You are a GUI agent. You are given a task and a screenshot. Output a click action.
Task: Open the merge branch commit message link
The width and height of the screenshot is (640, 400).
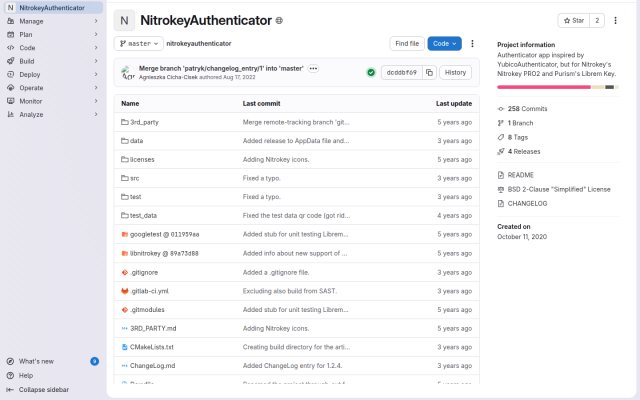click(x=221, y=68)
